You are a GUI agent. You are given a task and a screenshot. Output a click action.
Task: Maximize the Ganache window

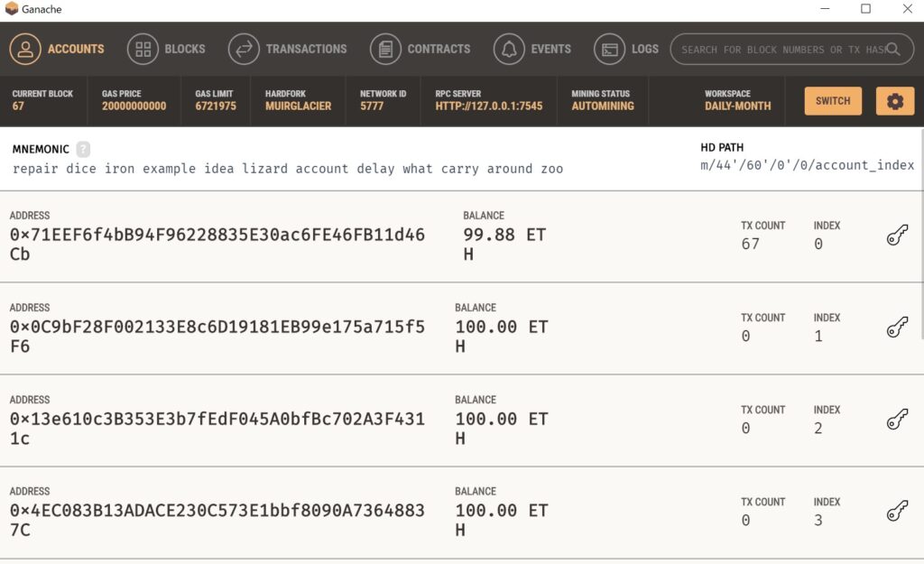[865, 8]
